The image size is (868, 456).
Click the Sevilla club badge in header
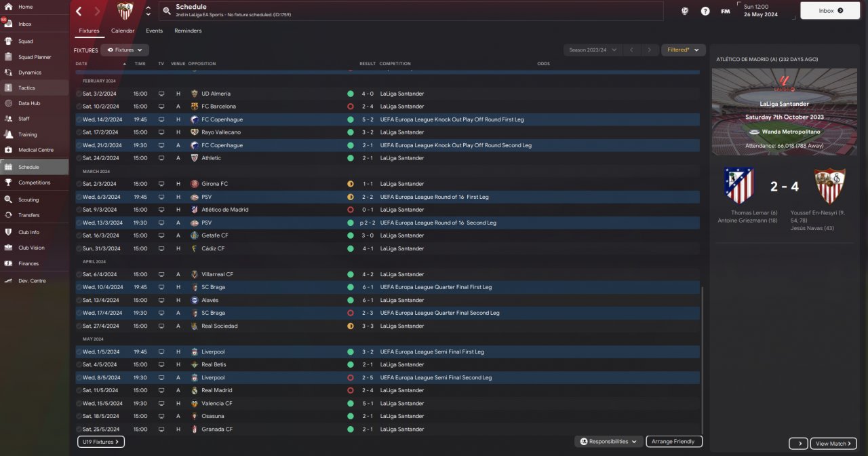click(125, 11)
